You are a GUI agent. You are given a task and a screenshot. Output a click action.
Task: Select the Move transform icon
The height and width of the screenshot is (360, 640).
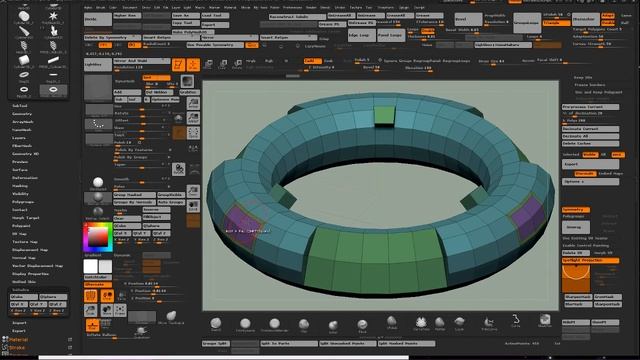pos(208,64)
